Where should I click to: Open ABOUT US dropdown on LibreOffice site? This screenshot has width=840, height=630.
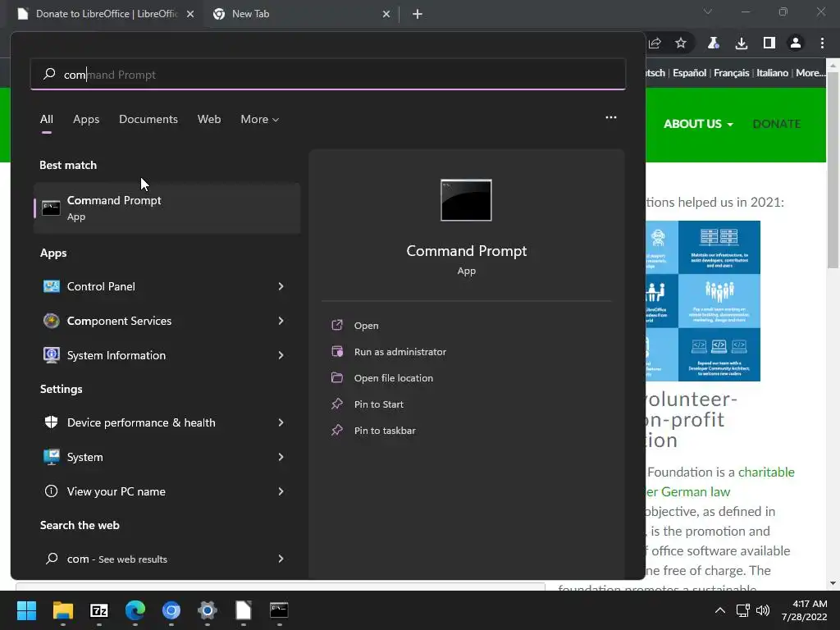[698, 124]
